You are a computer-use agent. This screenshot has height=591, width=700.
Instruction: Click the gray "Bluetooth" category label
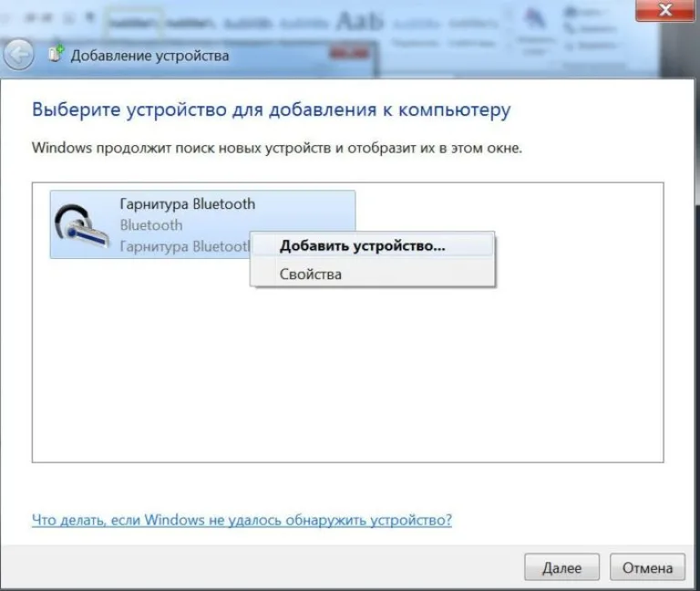coord(151,225)
